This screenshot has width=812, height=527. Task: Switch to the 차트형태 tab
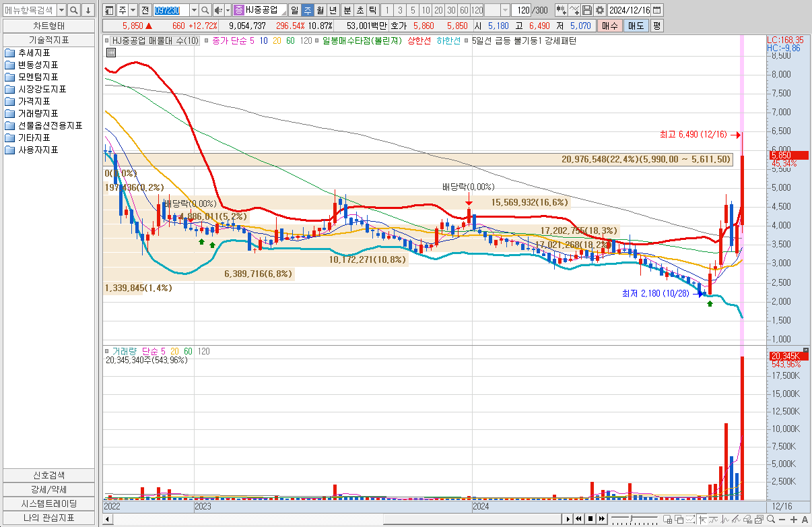pyautogui.click(x=49, y=26)
